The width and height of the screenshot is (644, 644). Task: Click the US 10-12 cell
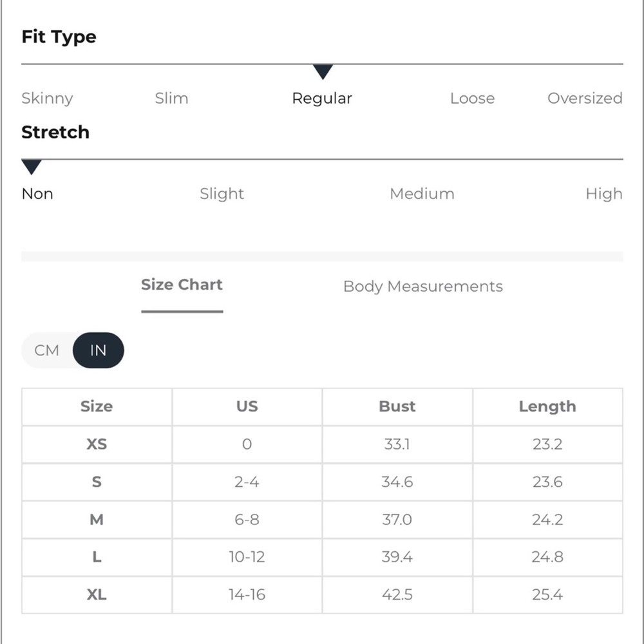247,557
